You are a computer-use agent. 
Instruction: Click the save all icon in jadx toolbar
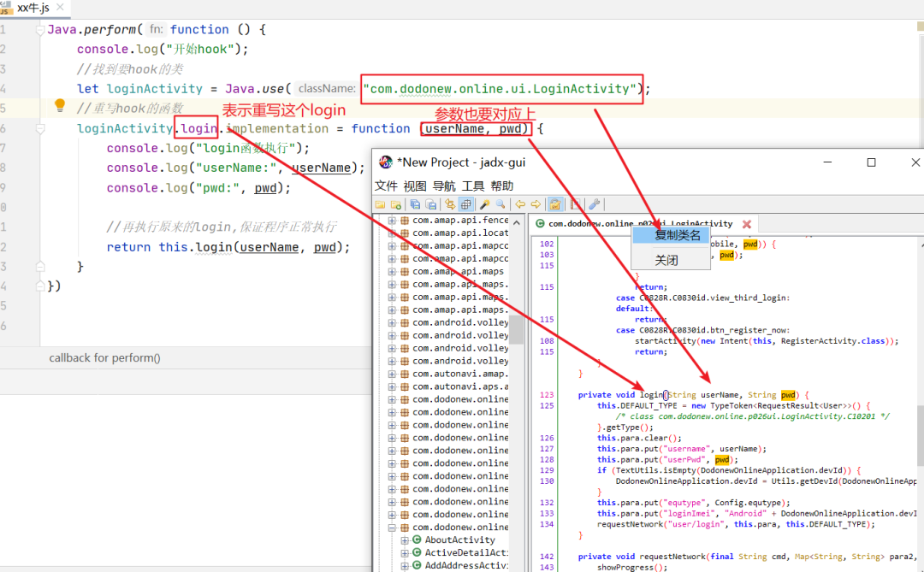click(415, 204)
